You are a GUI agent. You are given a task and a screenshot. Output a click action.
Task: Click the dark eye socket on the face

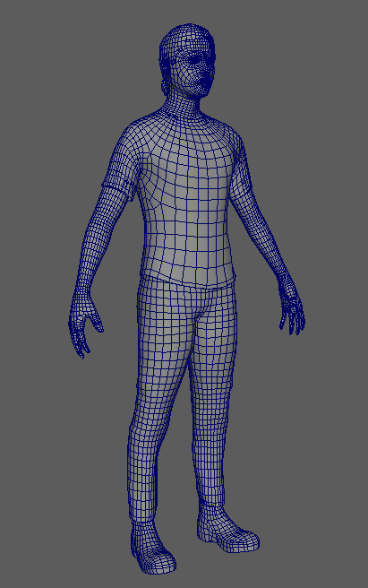(195, 59)
